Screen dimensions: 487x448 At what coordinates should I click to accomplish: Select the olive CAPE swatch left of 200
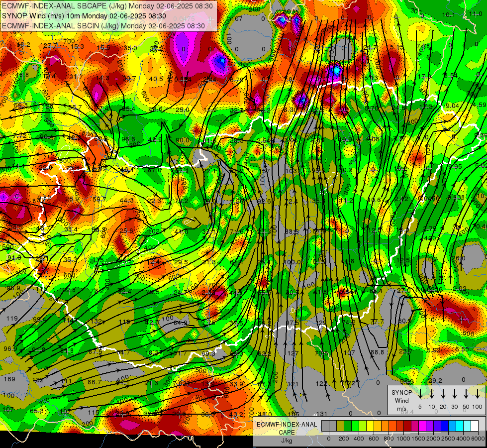click(340, 426)
